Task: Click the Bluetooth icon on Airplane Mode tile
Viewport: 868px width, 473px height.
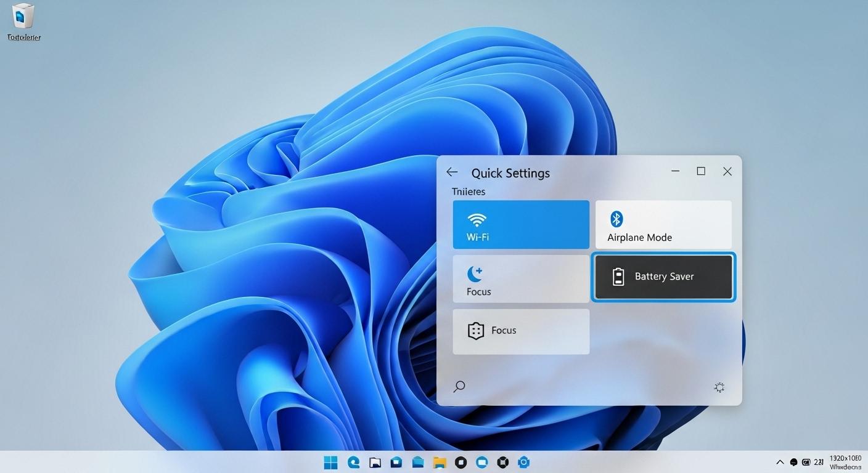Action: point(615,219)
